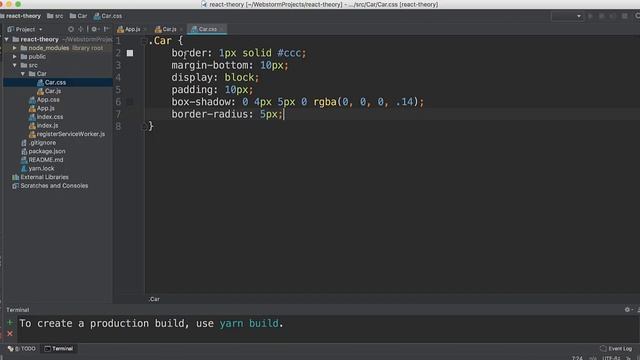The image size is (640, 360).
Task: Open yarn.lock in project tree
Action: point(37,169)
